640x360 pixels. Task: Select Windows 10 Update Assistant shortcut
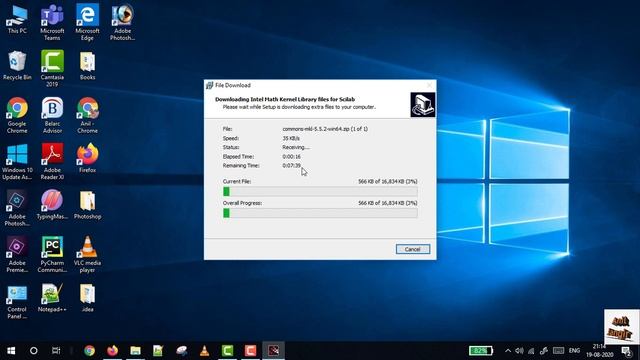(17, 162)
